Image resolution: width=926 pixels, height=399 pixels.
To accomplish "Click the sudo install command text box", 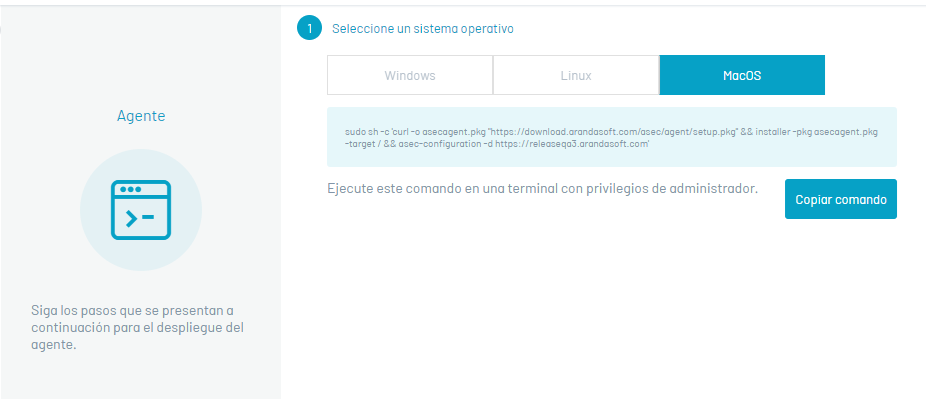I will click(x=612, y=137).
